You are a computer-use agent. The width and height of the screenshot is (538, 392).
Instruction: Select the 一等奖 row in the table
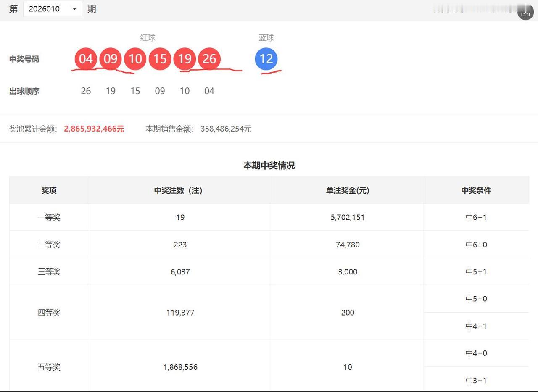point(49,217)
